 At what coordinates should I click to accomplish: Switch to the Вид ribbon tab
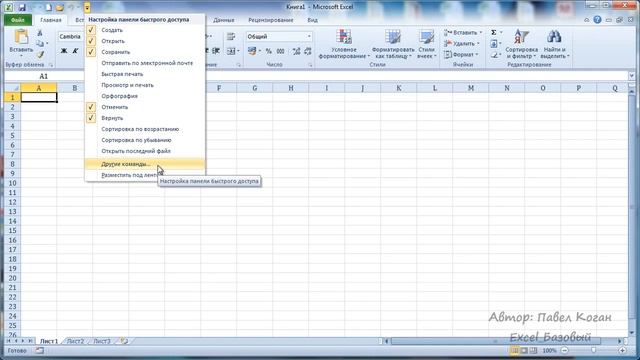[312, 20]
